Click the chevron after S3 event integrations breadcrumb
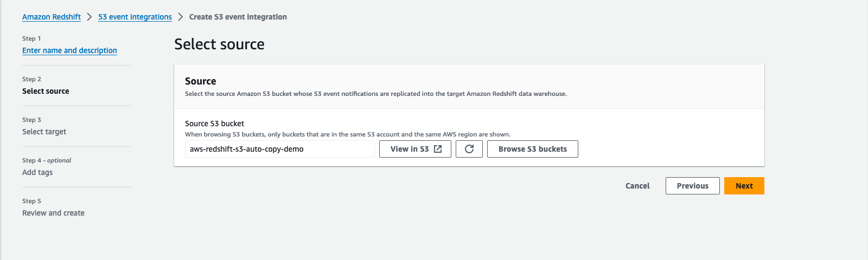This screenshot has height=260, width=868. tap(181, 17)
